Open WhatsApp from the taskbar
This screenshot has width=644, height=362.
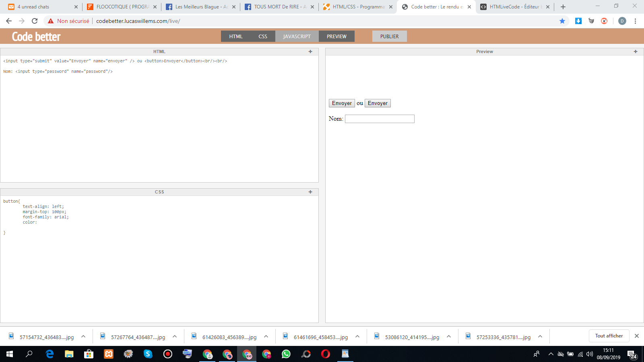tap(286, 354)
